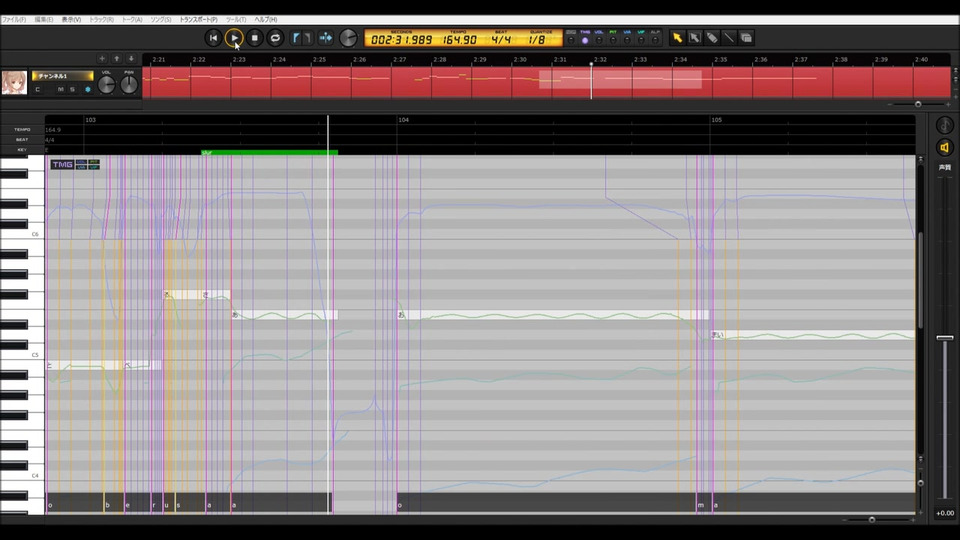960x540 pixels.
Task: Click the seconds time display 002:31.989
Action: pos(402,39)
